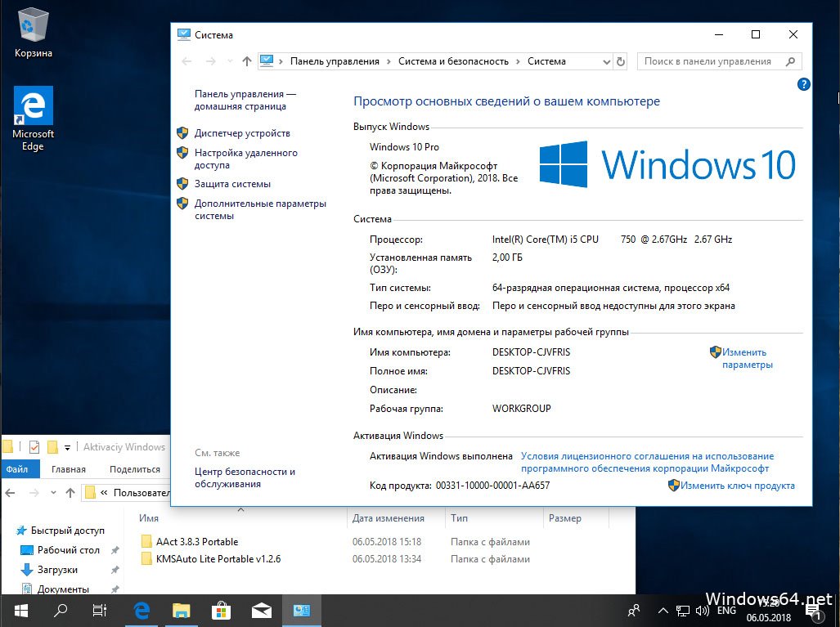The image size is (840, 627).
Task: Click Explorer window up arrow
Action: (70, 493)
